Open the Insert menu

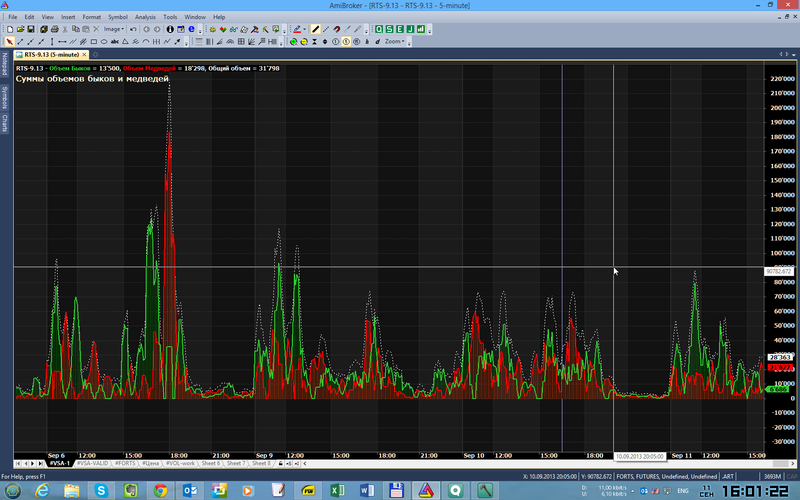click(68, 17)
